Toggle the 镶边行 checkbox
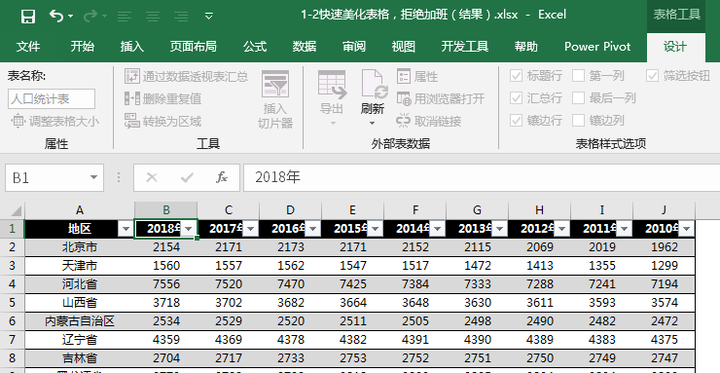This screenshot has height=373, width=720. pyautogui.click(x=516, y=120)
